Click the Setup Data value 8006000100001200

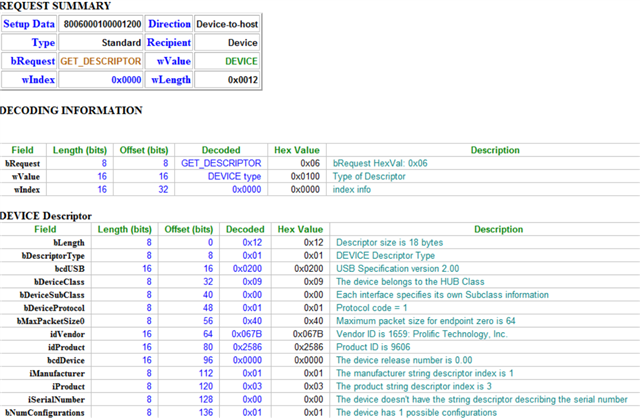tap(102, 24)
